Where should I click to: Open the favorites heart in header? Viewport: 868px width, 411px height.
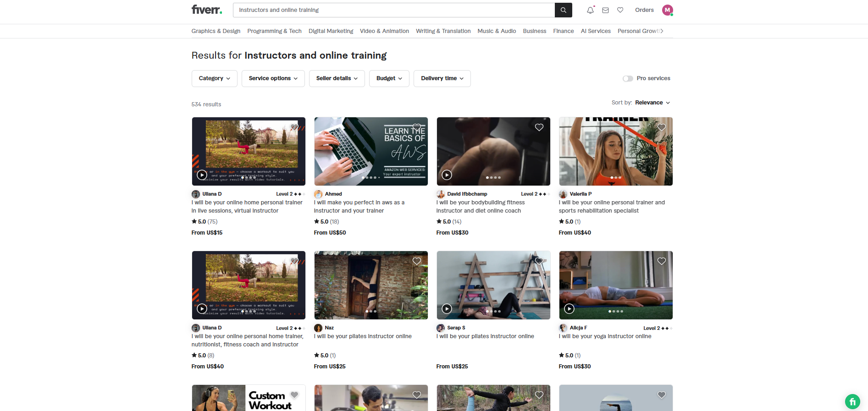(x=620, y=10)
